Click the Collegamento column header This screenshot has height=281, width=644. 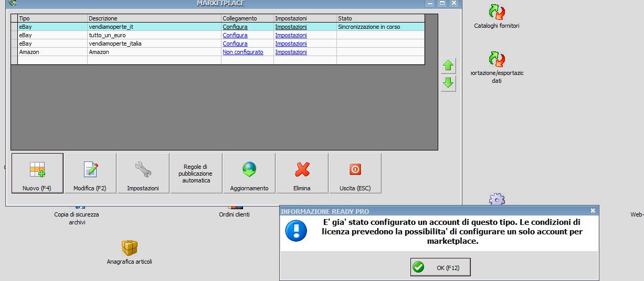(247, 18)
